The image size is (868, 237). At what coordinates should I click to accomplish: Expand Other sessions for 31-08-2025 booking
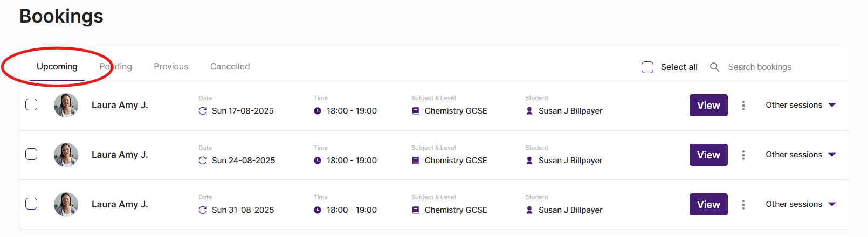coord(801,204)
